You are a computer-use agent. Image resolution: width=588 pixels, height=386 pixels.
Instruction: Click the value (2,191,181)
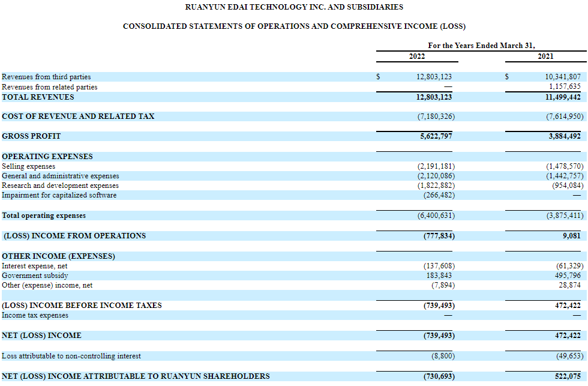click(436, 166)
